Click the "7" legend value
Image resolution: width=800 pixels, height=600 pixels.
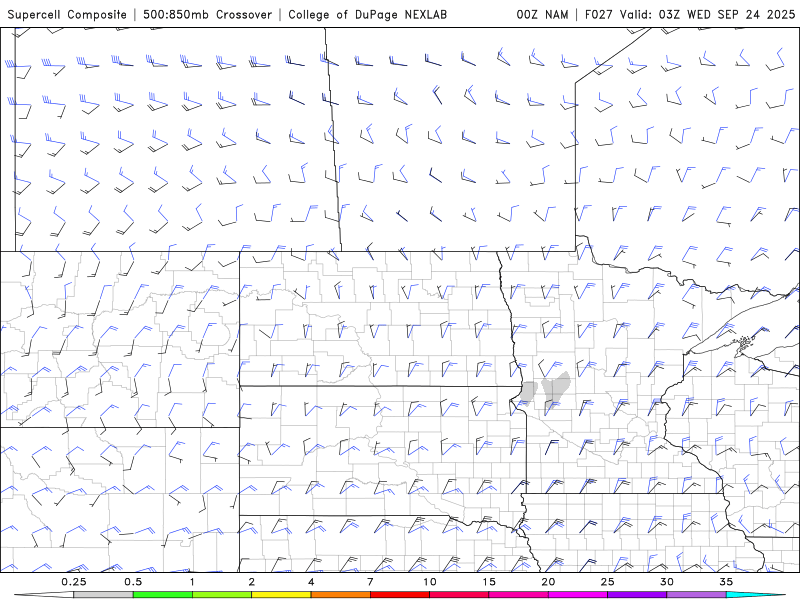tap(370, 582)
